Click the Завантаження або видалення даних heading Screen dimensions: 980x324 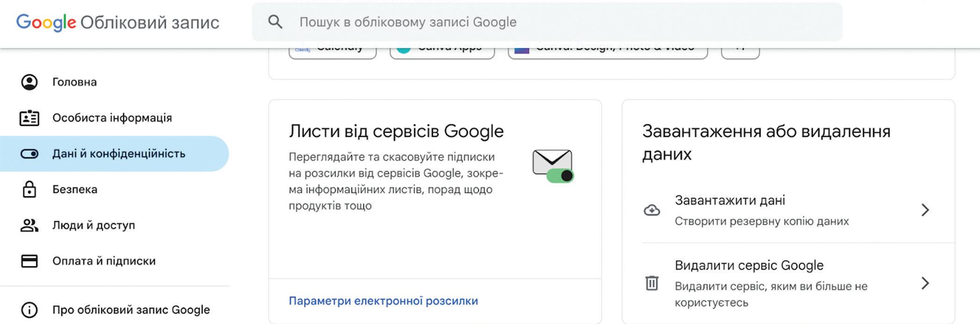pos(766,143)
